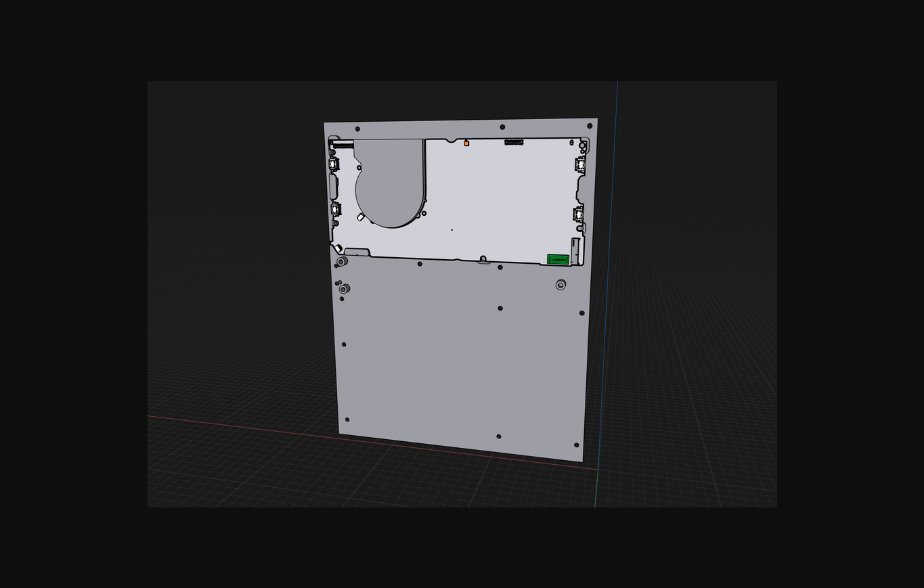Select the small orange component on the board
The width and height of the screenshot is (924, 588).
pyautogui.click(x=466, y=143)
